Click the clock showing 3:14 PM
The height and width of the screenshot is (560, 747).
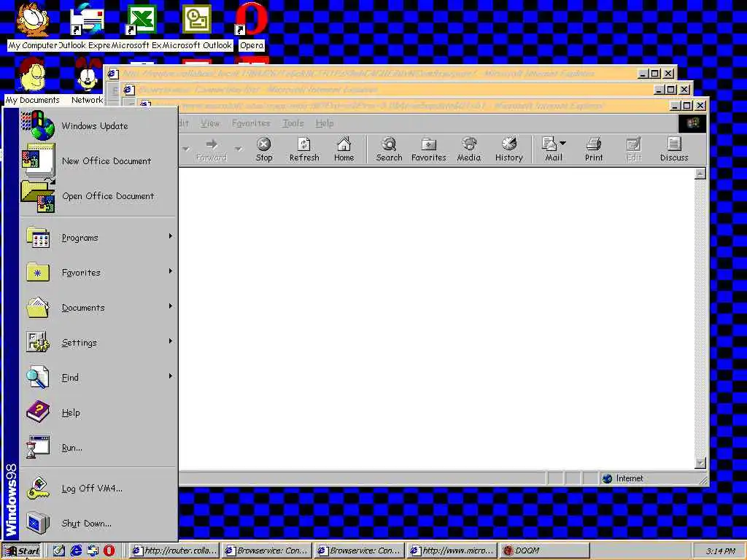(720, 551)
